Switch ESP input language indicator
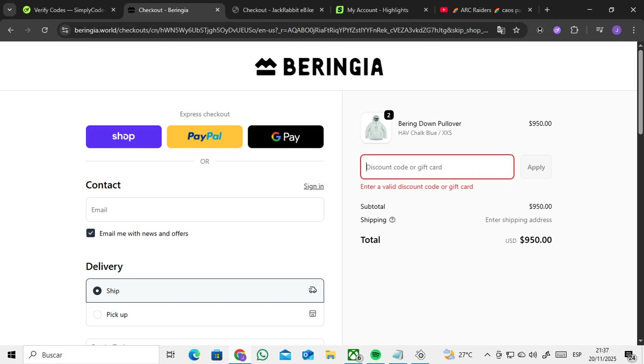This screenshot has height=364, width=644. (577, 355)
